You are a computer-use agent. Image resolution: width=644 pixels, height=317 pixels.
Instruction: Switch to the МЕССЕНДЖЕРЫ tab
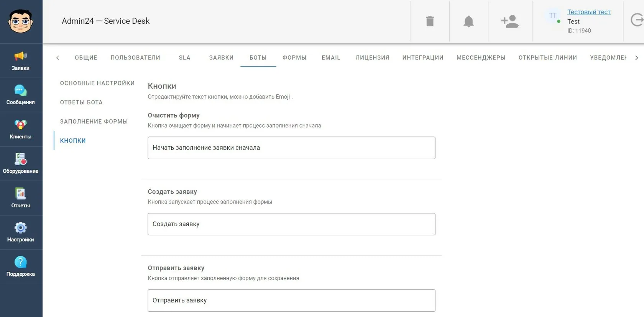(481, 57)
